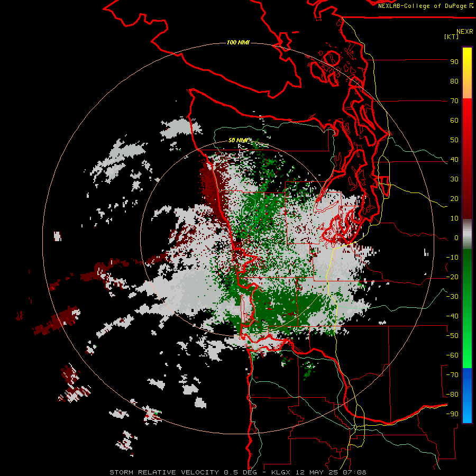Click the light blue bottom segment of the color bar
Viewport: 476px width, 476px height.
click(x=467, y=411)
